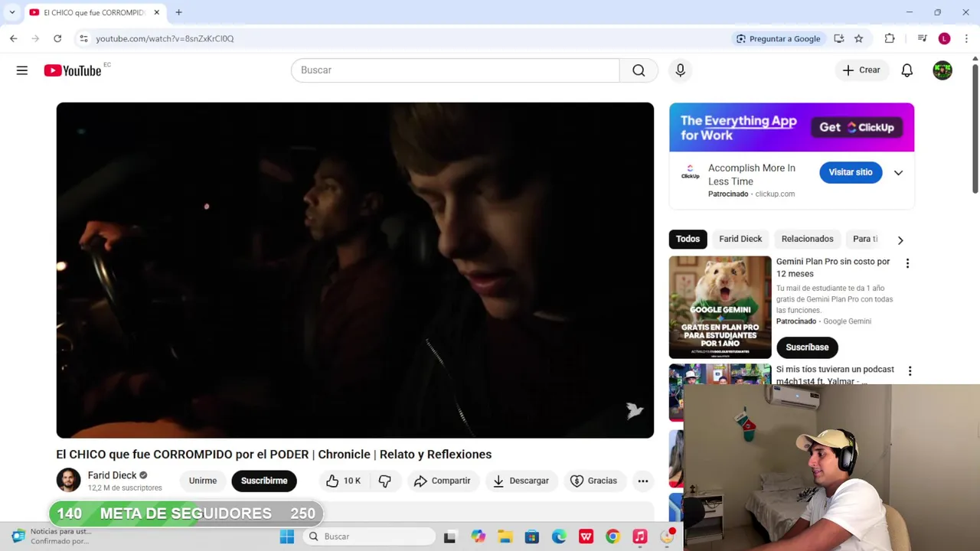Select the El CHICO que fue CORROMPIDO tab
980x551 pixels.
click(x=94, y=12)
